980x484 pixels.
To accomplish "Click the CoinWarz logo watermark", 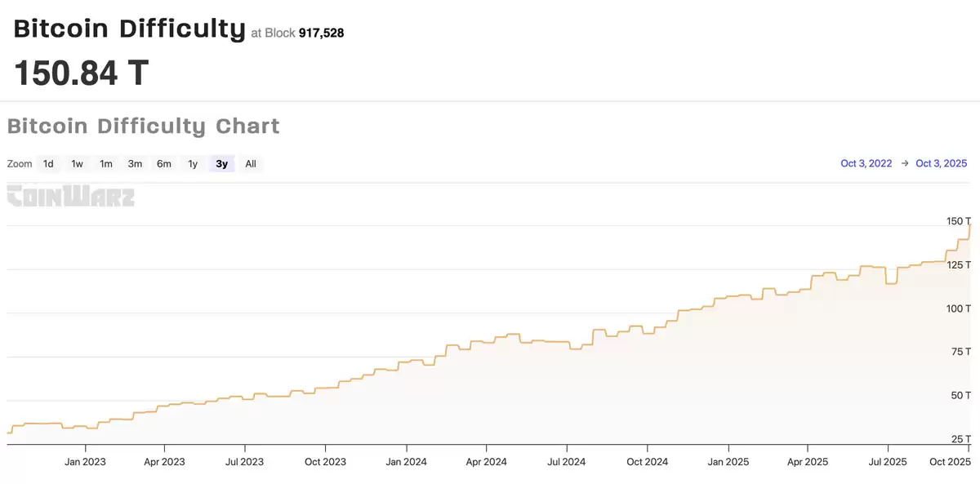I will pyautogui.click(x=70, y=197).
